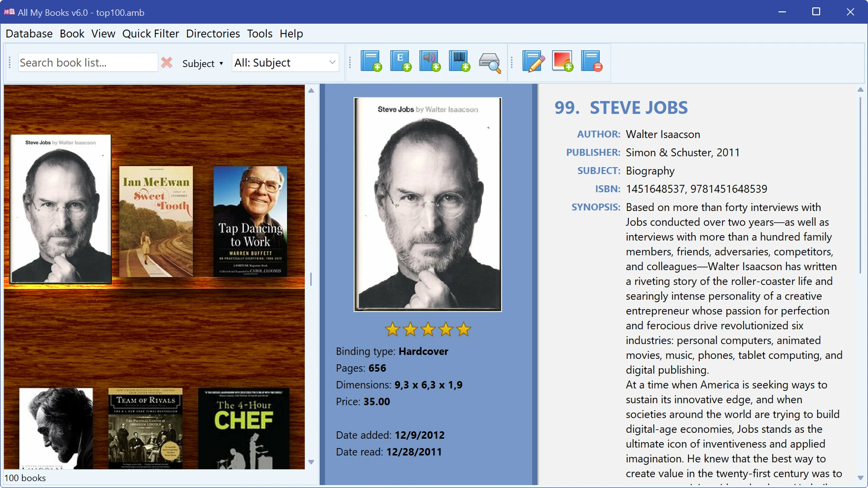This screenshot has height=488, width=868.
Task: Clear the search with the red X
Action: pos(167,63)
